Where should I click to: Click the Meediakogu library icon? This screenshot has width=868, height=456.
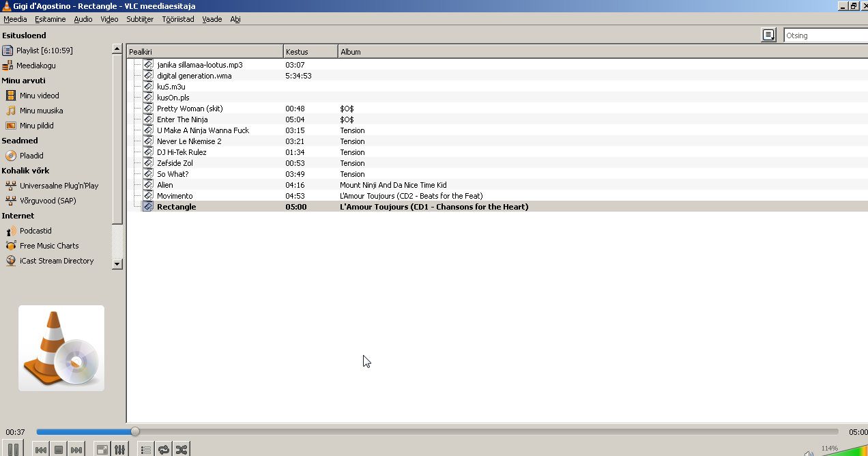(x=8, y=66)
